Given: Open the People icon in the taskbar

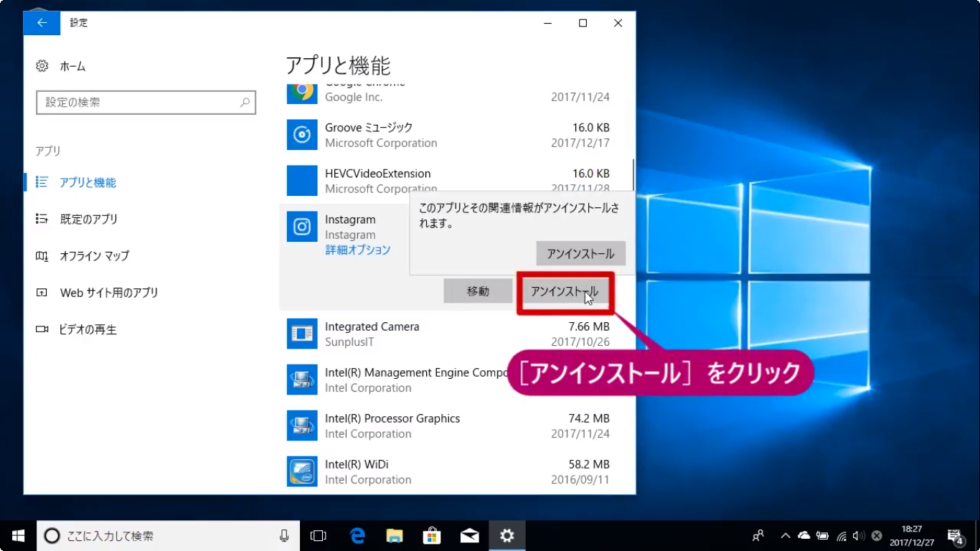Looking at the screenshot, I should (x=758, y=535).
